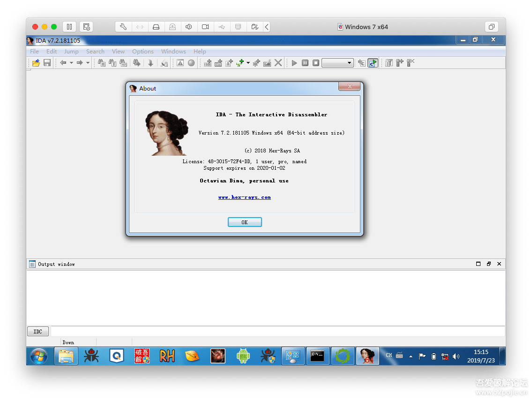
Task: Close the Output window panel
Action: (499, 264)
